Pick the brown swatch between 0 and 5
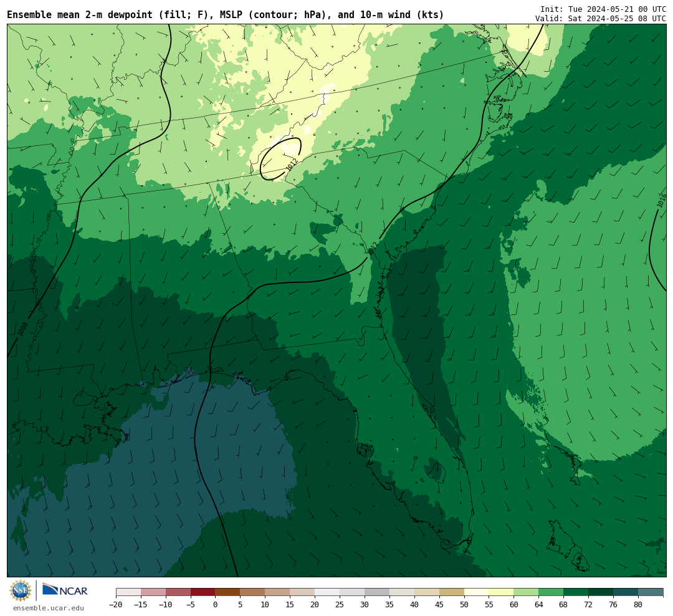673x616 pixels. tap(227, 592)
